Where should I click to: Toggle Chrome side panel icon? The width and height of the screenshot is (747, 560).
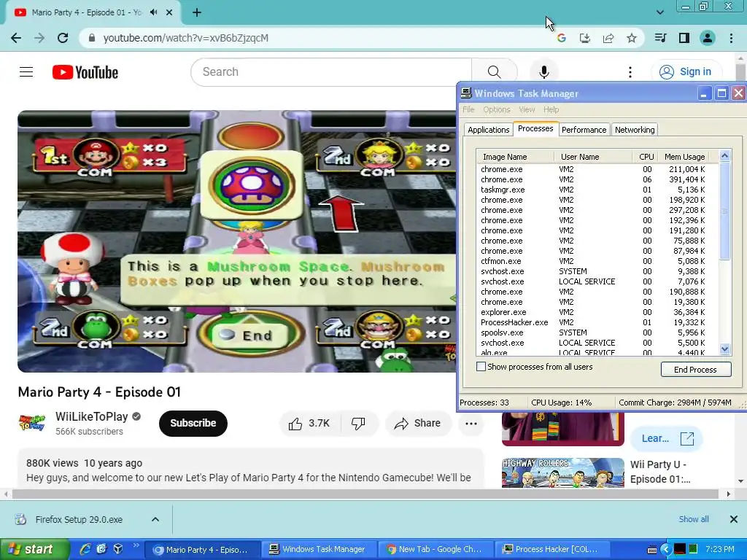click(684, 38)
